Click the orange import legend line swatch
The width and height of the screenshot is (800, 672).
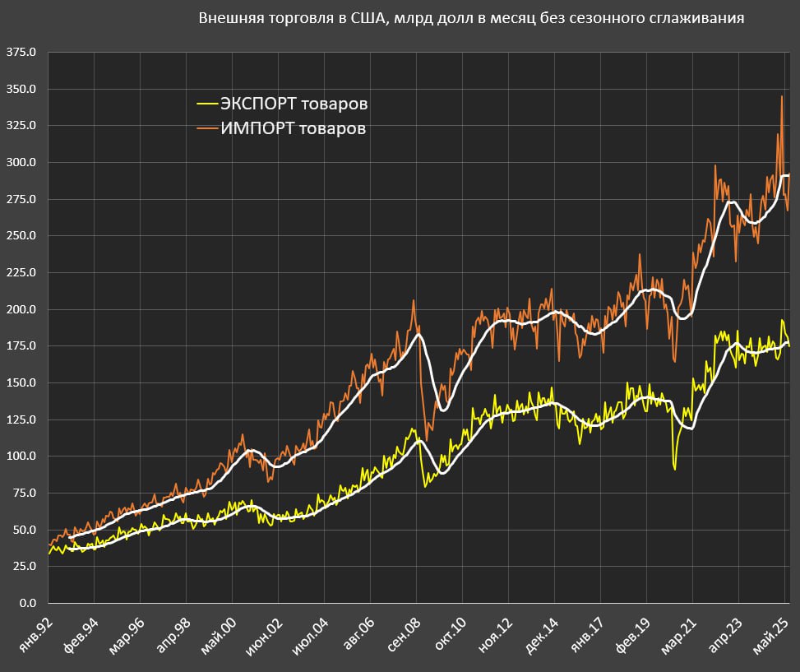point(206,128)
